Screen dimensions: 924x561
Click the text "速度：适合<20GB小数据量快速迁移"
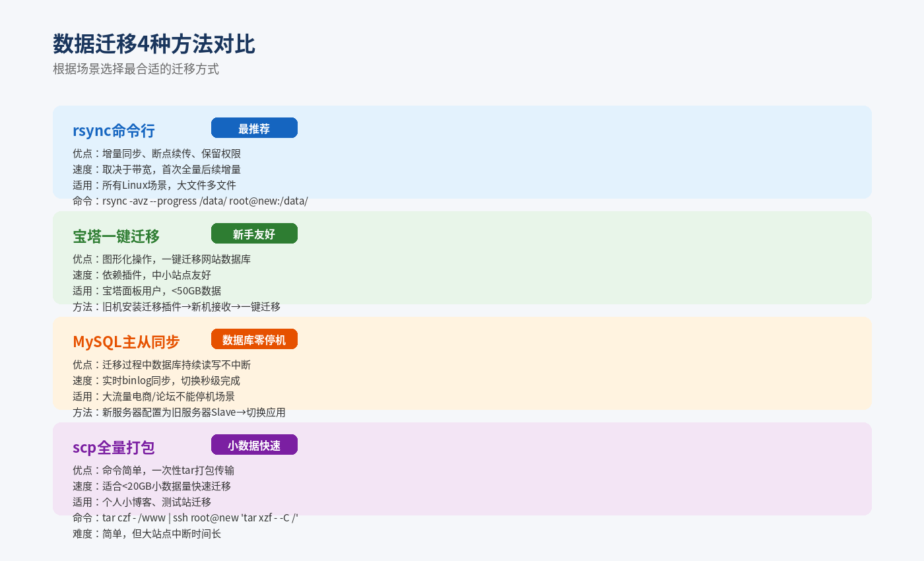(x=152, y=486)
